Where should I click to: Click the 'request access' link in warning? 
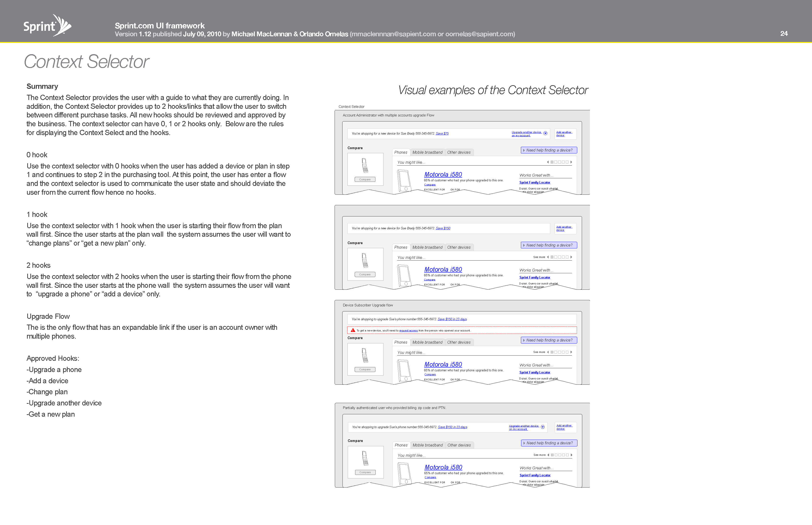click(x=408, y=331)
